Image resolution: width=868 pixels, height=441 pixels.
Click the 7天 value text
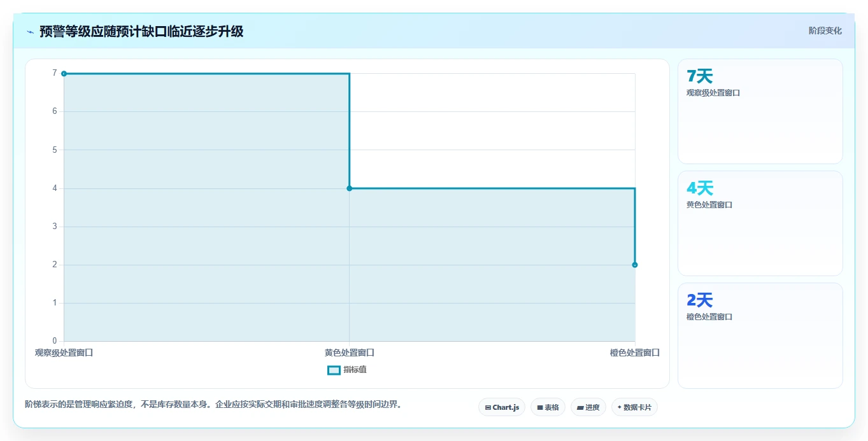point(700,76)
